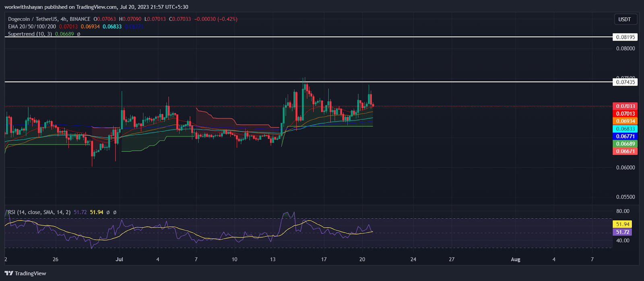The image size is (644, 281).
Task: Click purple 51.72 value in RSI legend
Action: 81,212
